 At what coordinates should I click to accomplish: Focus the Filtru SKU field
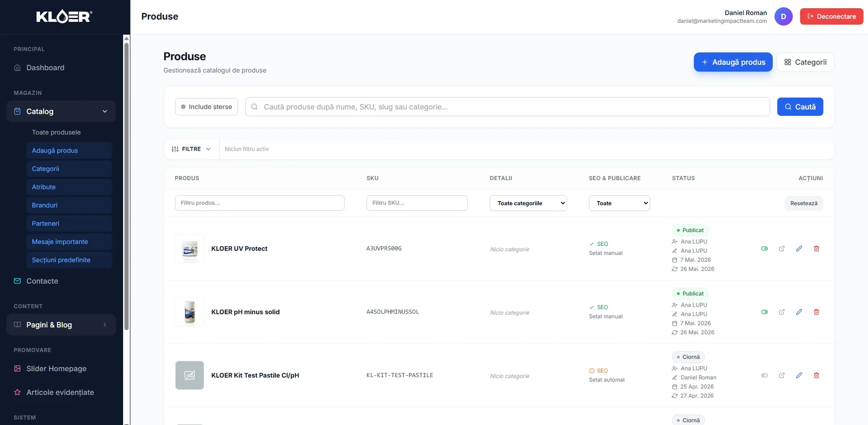pos(417,203)
